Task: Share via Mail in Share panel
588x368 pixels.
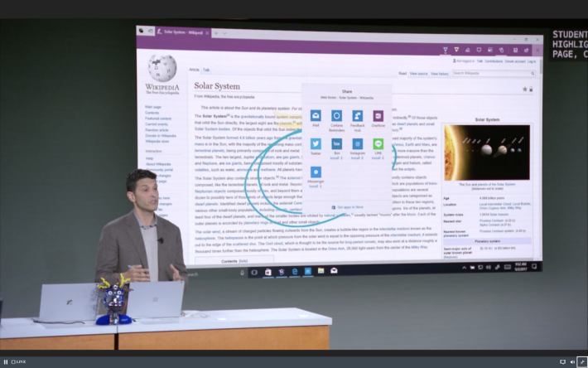Action: click(316, 115)
